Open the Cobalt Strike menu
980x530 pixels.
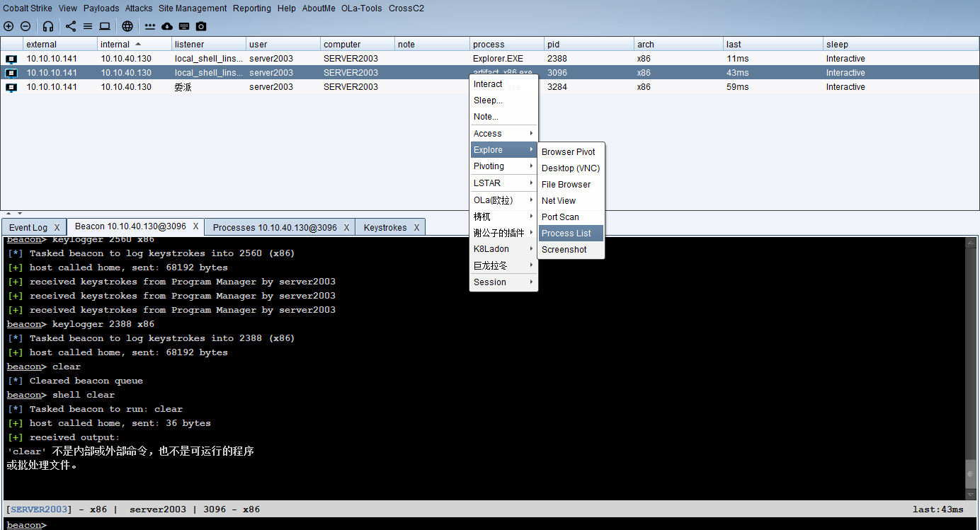point(28,8)
